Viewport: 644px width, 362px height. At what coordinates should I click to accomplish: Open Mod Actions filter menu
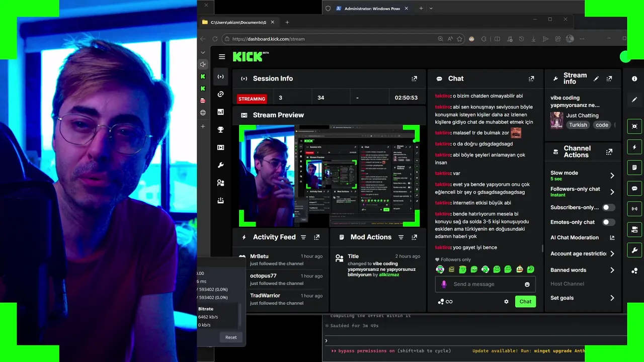click(401, 237)
